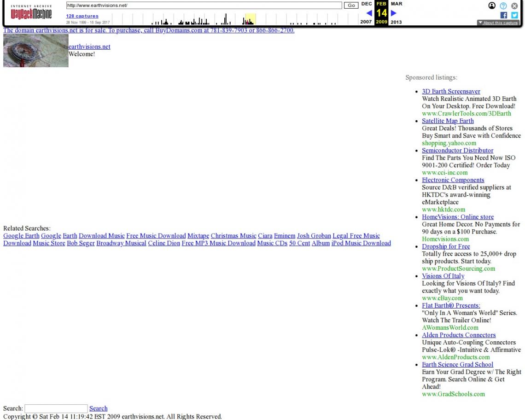Click the www.AldenProducts.com green URL
The height and width of the screenshot is (420, 525).
(x=456, y=357)
